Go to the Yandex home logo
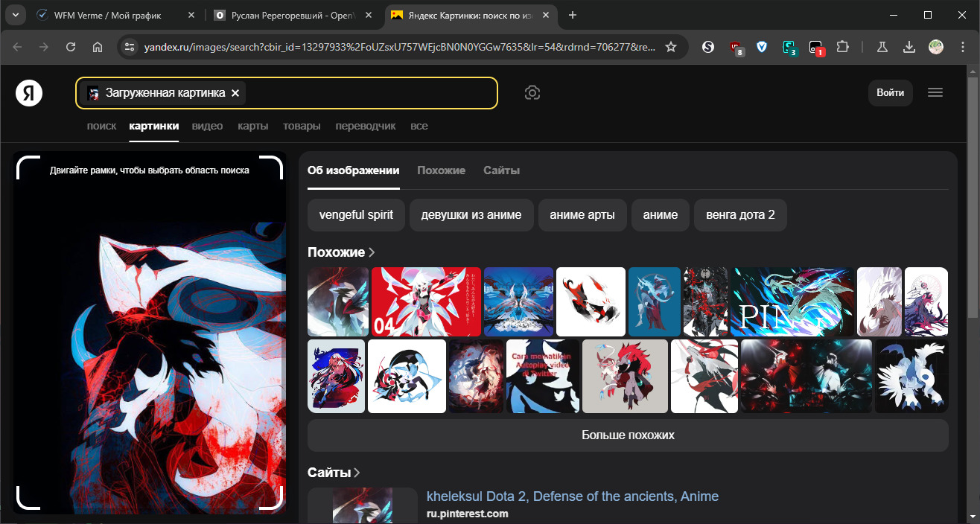This screenshot has width=980, height=524. coord(29,93)
